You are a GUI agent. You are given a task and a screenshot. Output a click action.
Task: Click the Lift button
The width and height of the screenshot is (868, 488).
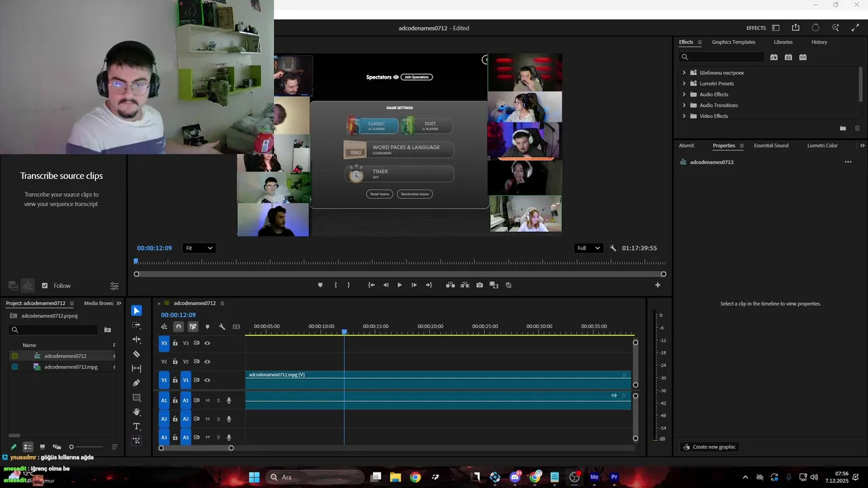(x=450, y=285)
